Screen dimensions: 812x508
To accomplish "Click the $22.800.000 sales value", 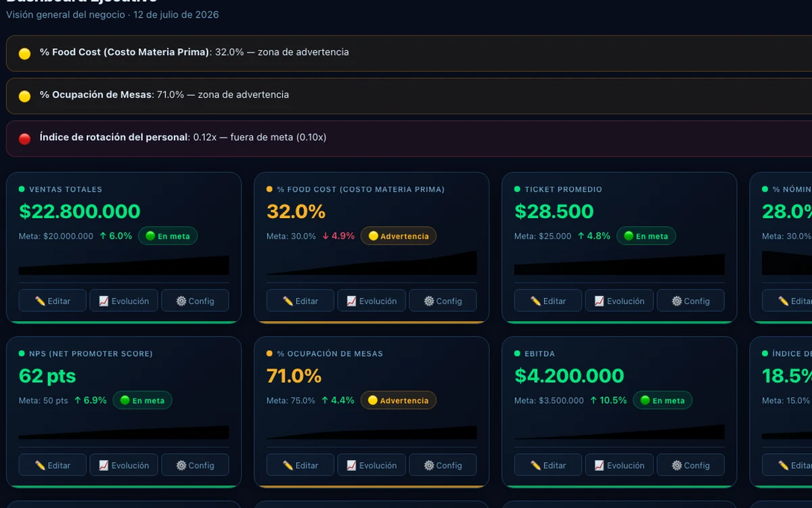I will (80, 211).
